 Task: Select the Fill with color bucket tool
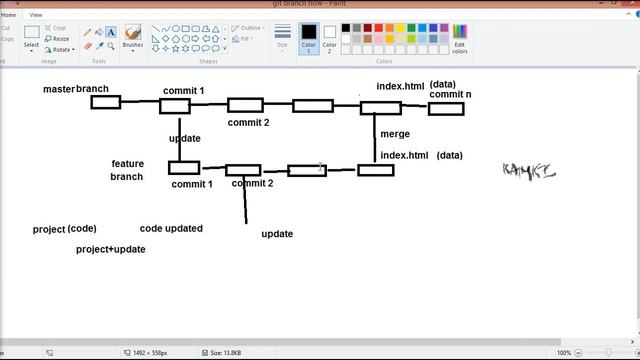click(x=99, y=32)
